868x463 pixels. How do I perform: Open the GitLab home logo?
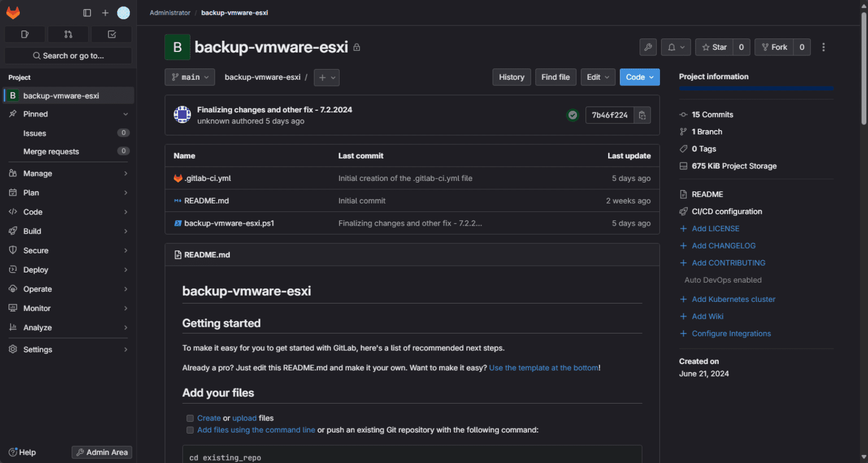click(x=13, y=12)
